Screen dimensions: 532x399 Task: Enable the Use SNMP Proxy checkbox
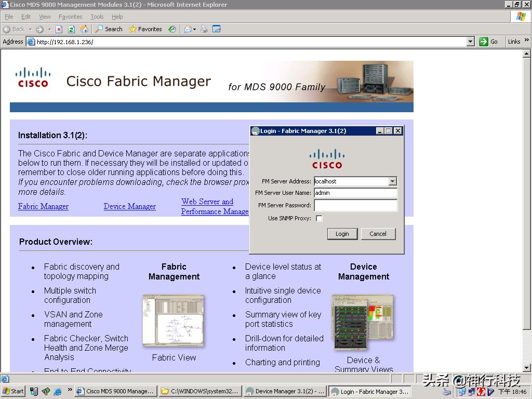[x=320, y=218]
